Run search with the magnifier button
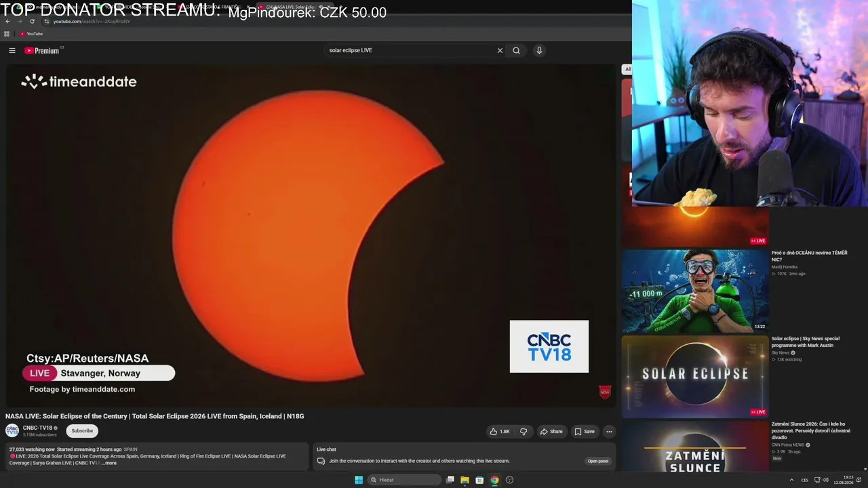The image size is (868, 488). [x=516, y=50]
